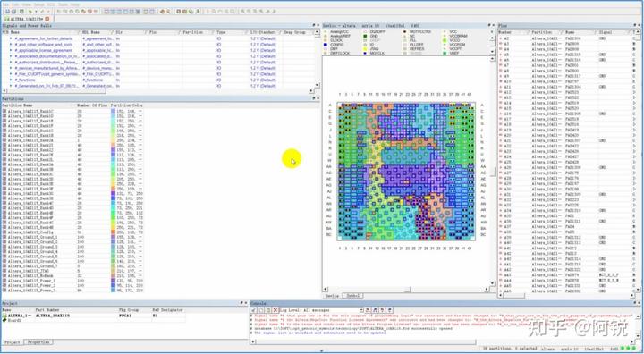
Task: Click color swatch of Bank1C partition
Action: point(114,111)
